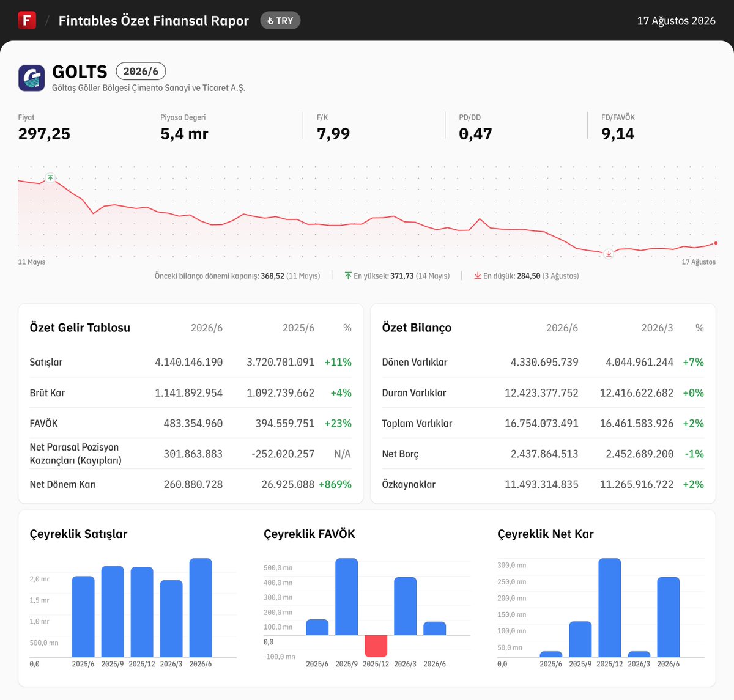Click the red Fintables F logo
This screenshot has width=734, height=700.
click(x=27, y=20)
